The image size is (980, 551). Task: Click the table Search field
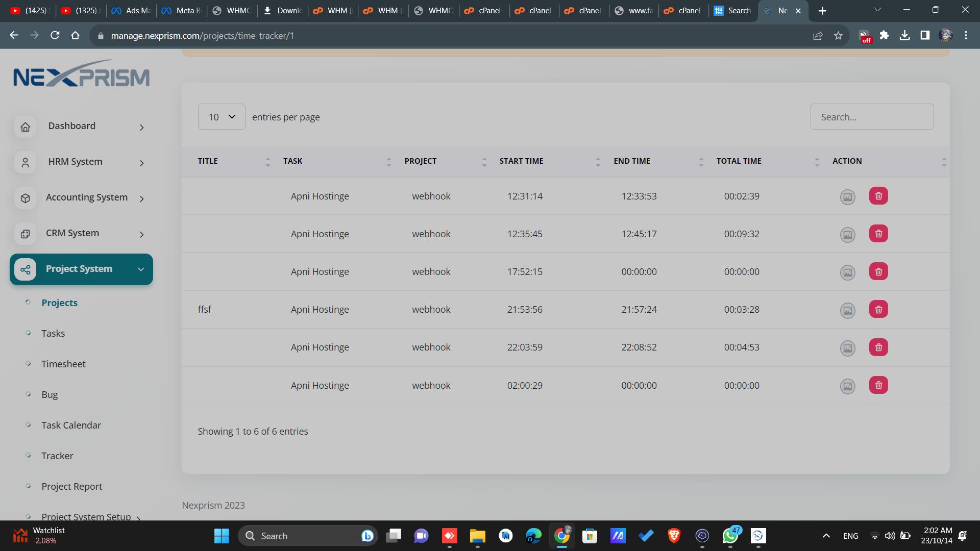point(872,117)
